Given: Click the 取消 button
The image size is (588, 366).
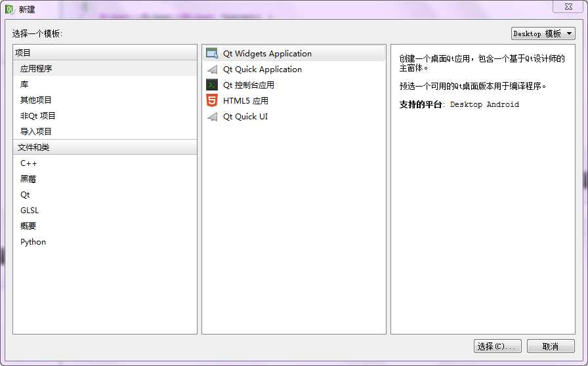Looking at the screenshot, I should tap(551, 346).
